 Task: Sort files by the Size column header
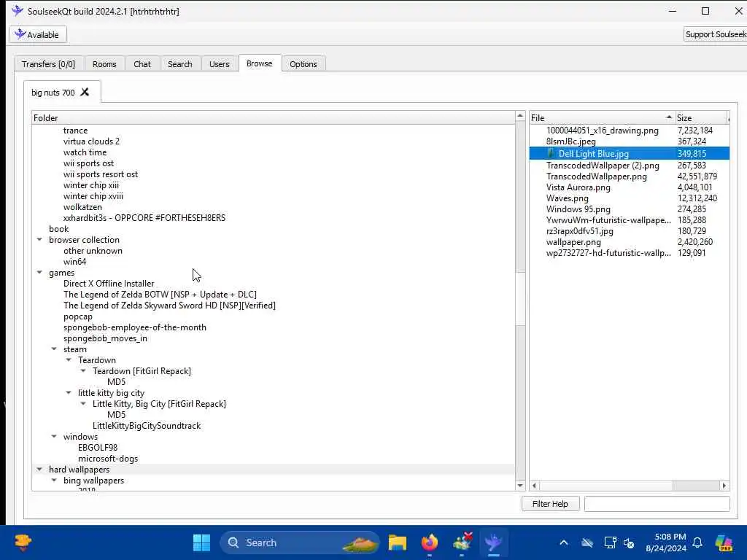coord(701,117)
